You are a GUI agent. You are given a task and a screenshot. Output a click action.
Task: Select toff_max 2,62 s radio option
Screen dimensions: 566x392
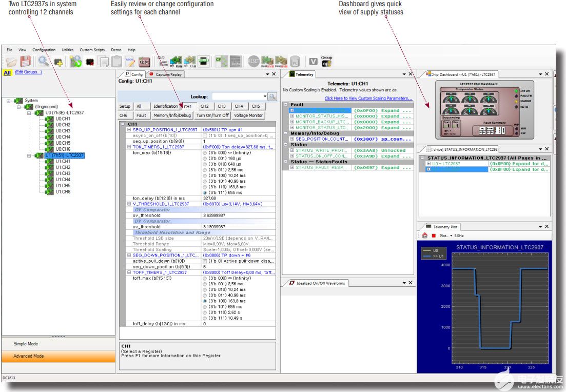tap(205, 312)
